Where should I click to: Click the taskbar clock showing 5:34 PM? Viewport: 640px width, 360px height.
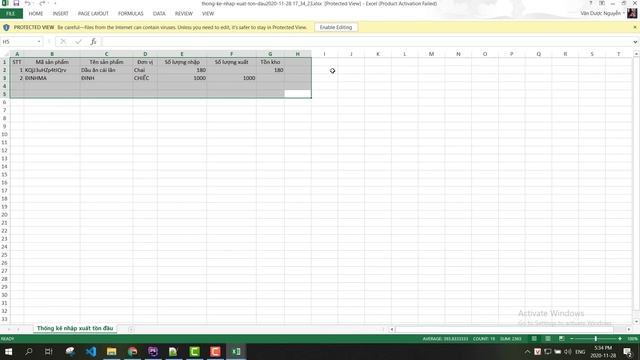click(603, 351)
